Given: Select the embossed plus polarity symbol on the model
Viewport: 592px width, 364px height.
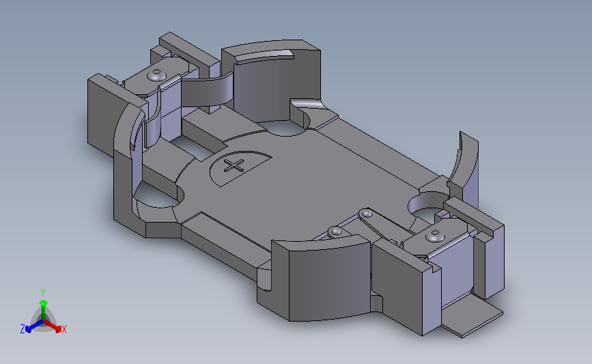Looking at the screenshot, I should pos(234,165).
